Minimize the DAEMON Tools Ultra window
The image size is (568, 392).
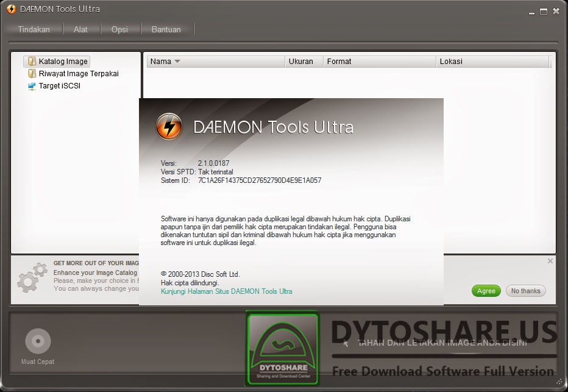531,12
